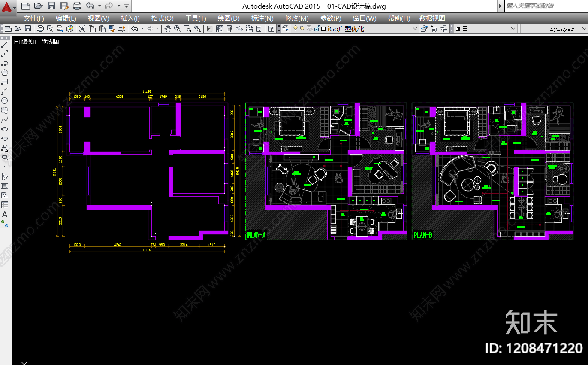Open the Quick Access toolbar customize arrow
The image size is (588, 365).
click(127, 6)
